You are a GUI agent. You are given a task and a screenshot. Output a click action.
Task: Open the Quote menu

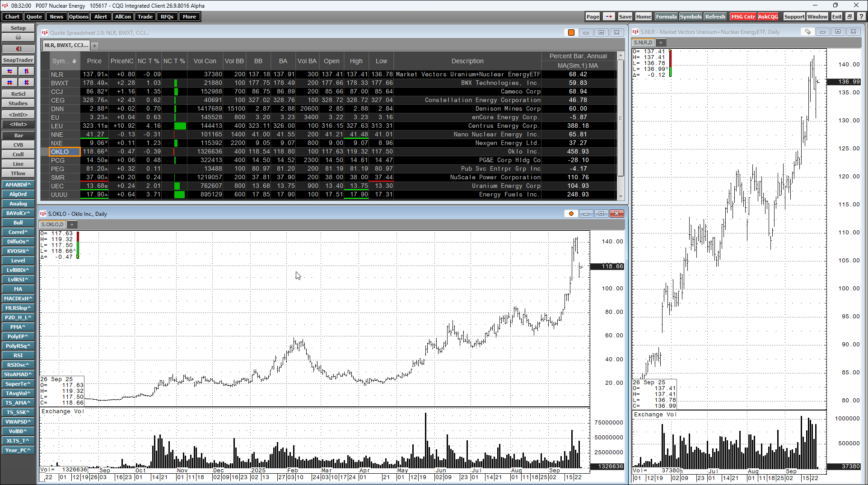[34, 17]
